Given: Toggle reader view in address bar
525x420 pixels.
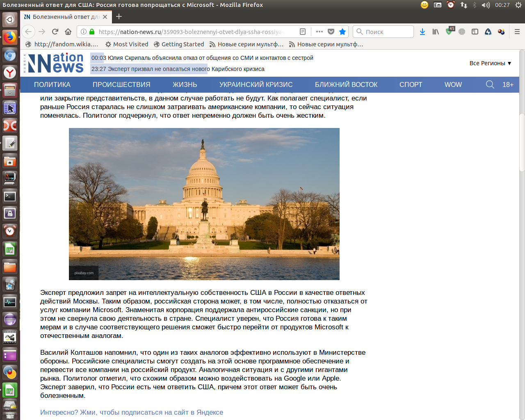Looking at the screenshot, I should [303, 32].
